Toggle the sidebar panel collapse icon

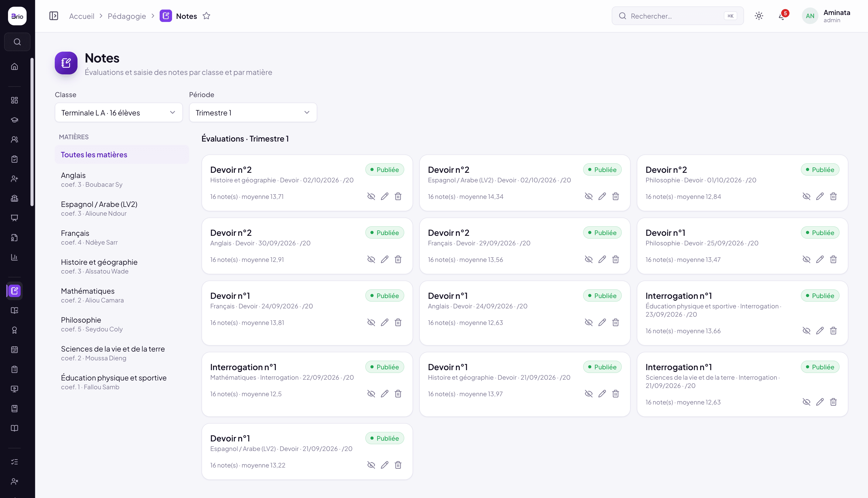click(54, 16)
